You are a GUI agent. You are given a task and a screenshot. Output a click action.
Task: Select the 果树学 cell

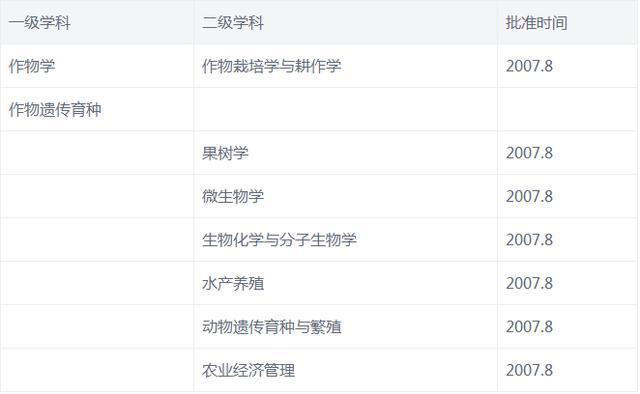(346, 153)
